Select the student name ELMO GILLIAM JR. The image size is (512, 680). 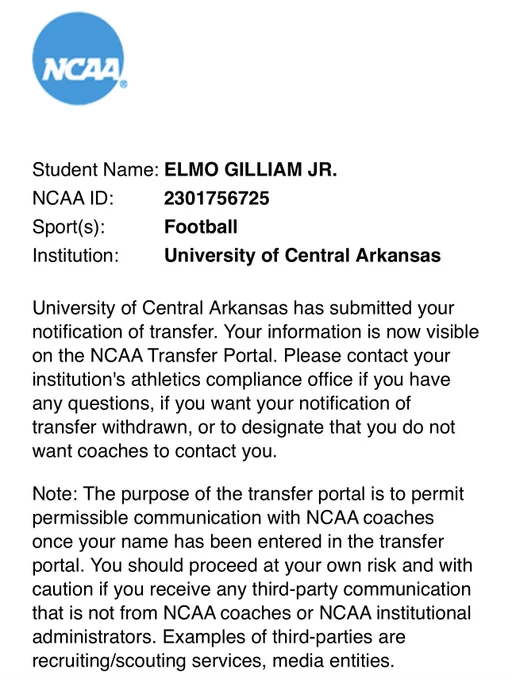point(250,170)
